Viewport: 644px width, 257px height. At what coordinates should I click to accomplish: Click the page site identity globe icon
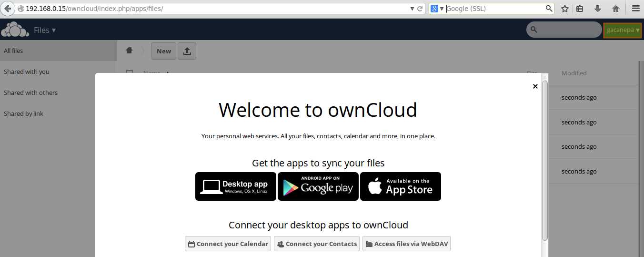20,9
